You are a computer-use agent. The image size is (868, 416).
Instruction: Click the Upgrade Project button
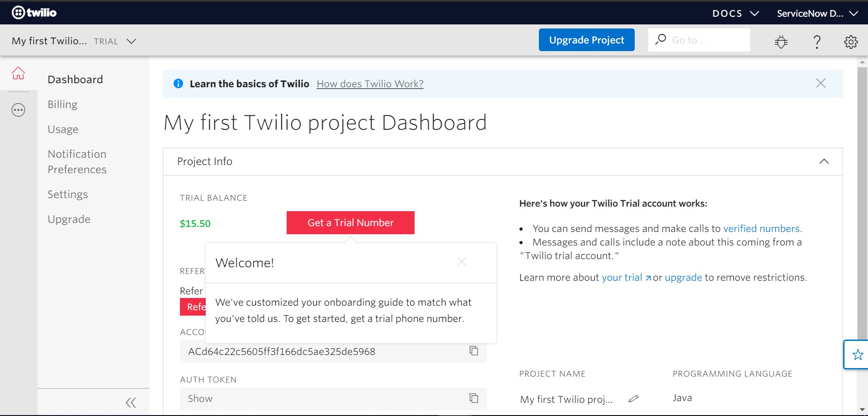(x=586, y=40)
